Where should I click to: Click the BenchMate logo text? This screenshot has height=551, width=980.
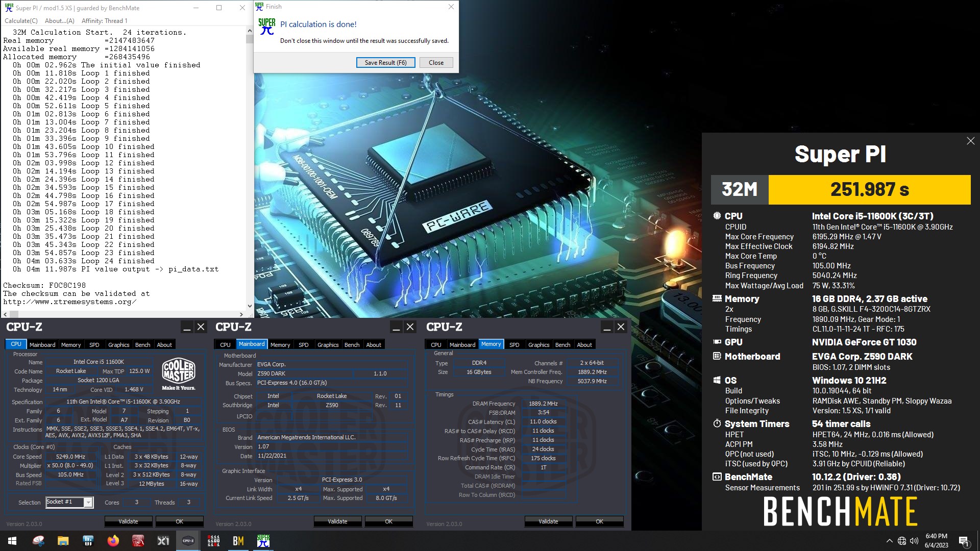840,512
